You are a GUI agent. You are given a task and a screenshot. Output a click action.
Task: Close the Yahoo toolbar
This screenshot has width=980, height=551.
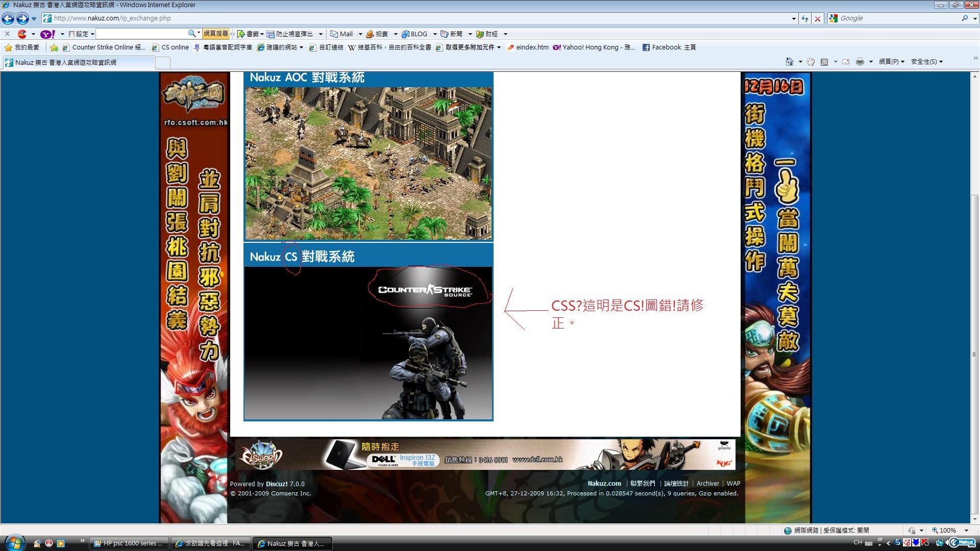point(7,34)
